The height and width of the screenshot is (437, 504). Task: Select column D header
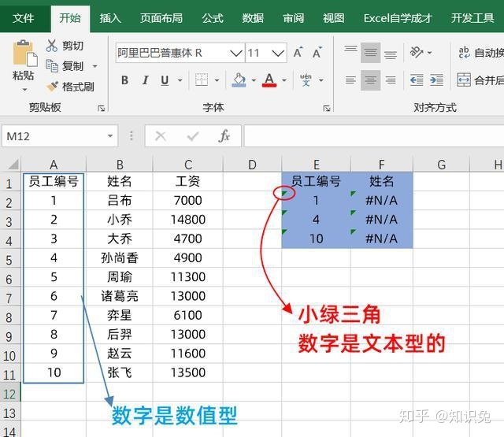[252, 165]
